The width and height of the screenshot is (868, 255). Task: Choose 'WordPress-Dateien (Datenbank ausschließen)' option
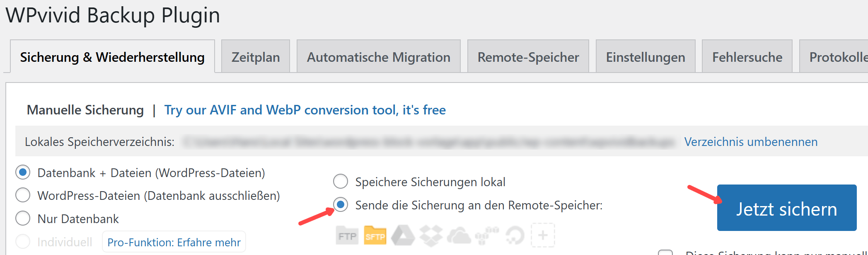pyautogui.click(x=23, y=195)
